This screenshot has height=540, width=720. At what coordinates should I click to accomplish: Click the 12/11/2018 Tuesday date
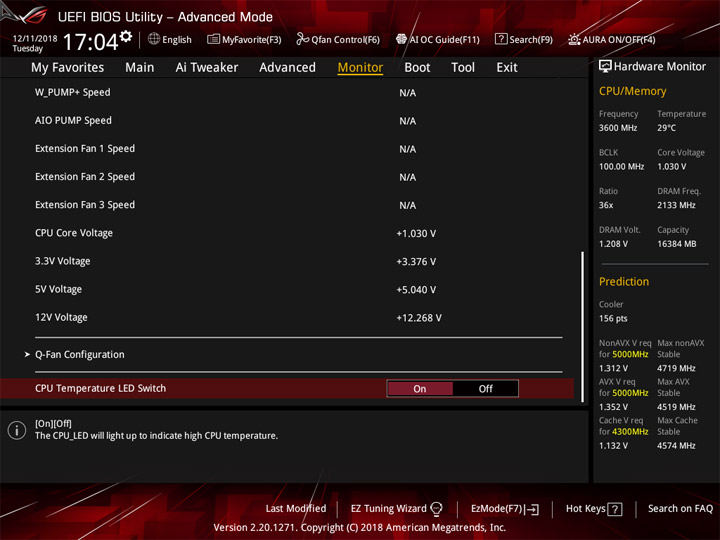point(34,43)
